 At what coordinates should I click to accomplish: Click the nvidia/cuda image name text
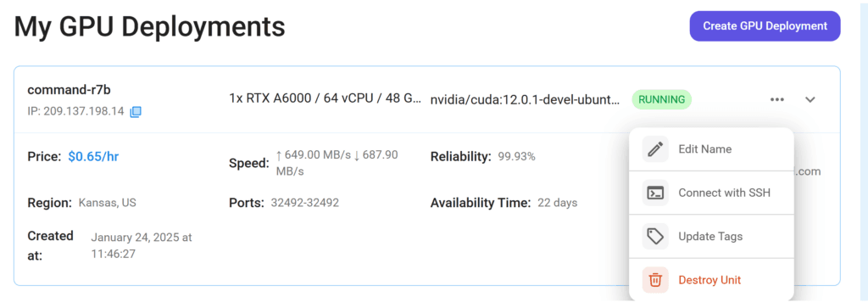tap(525, 100)
